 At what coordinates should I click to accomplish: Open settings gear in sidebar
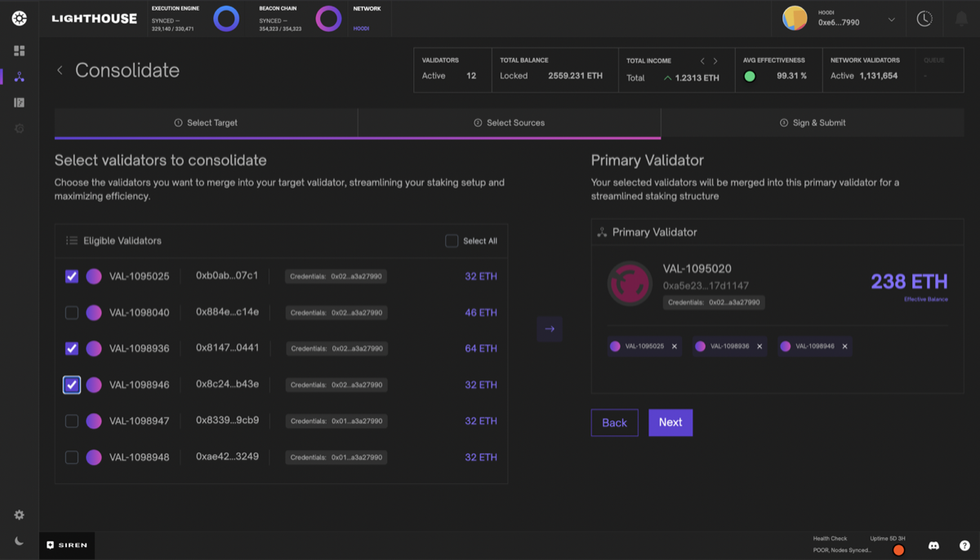click(20, 515)
